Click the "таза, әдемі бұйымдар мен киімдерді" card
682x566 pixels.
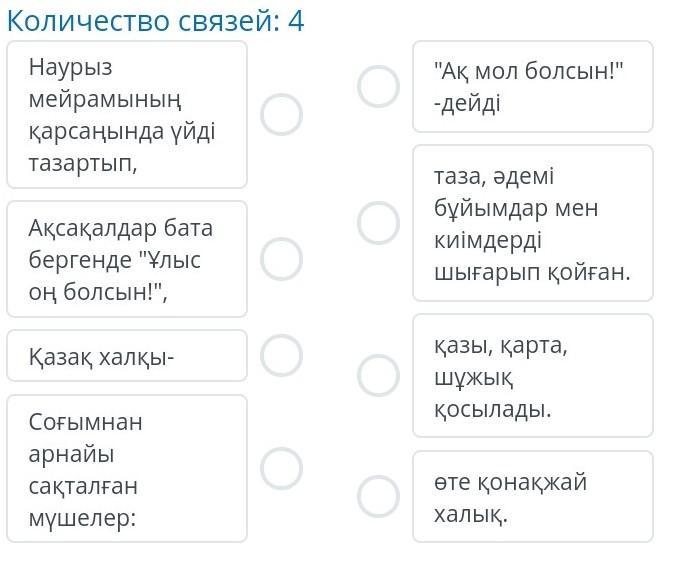533,223
